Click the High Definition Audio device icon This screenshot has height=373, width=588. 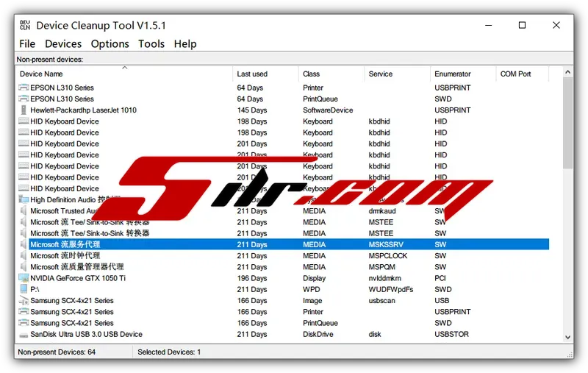[24, 199]
